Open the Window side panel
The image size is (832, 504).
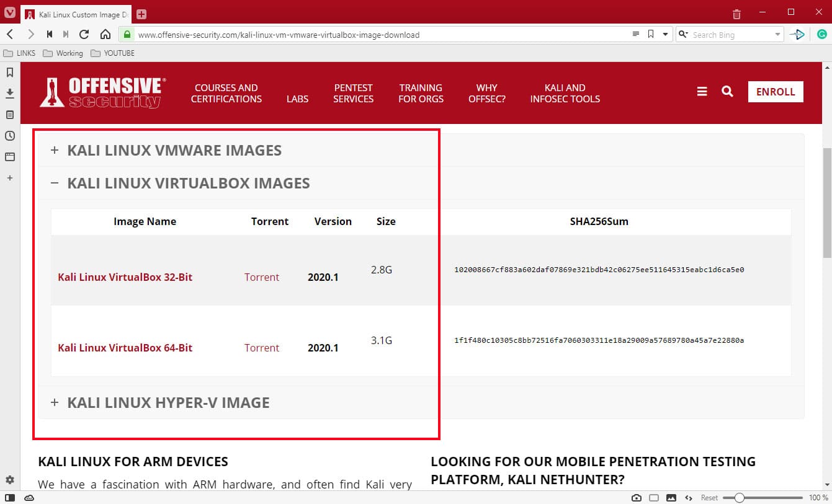coord(10,157)
